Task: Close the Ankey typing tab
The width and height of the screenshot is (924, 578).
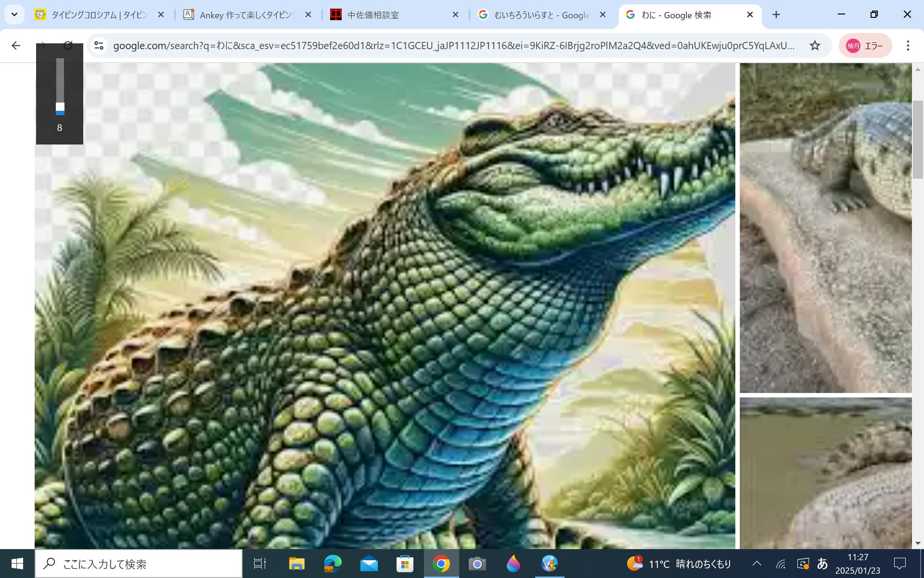Action: click(308, 15)
